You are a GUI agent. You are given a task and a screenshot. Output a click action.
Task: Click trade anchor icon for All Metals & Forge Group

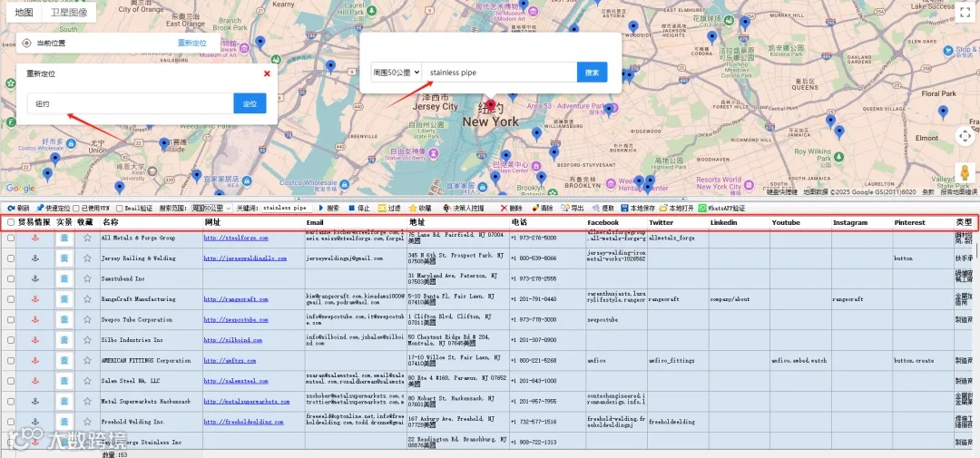click(35, 238)
